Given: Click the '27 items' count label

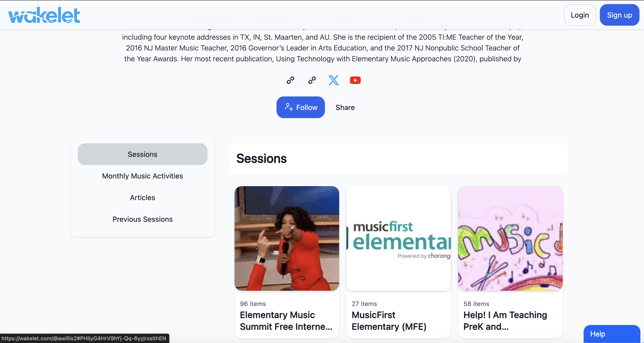Looking at the screenshot, I should point(364,304).
